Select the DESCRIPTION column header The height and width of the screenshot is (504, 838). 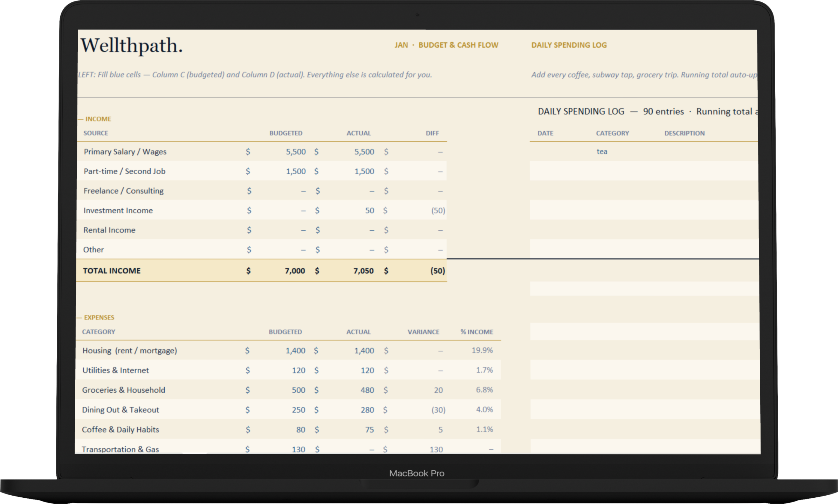(x=685, y=133)
